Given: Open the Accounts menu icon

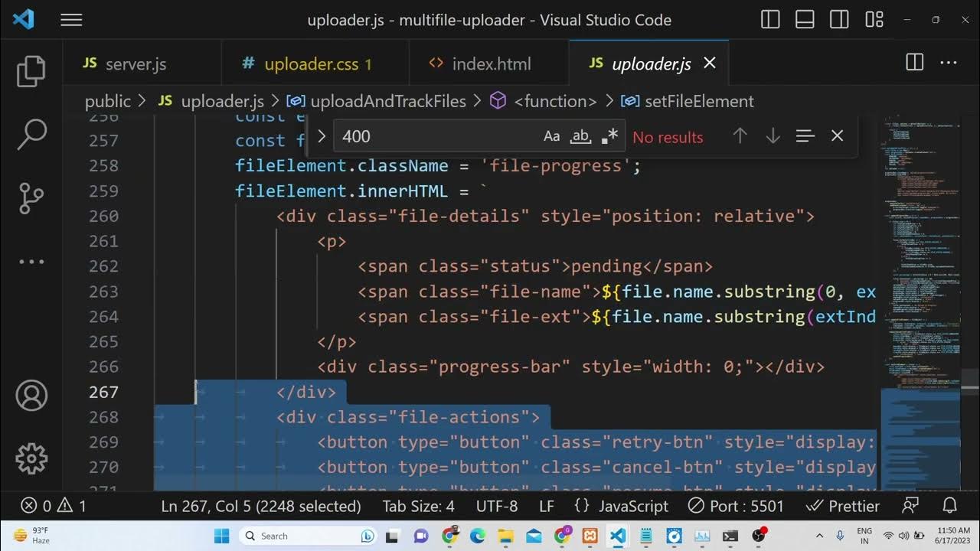Looking at the screenshot, I should (x=31, y=396).
